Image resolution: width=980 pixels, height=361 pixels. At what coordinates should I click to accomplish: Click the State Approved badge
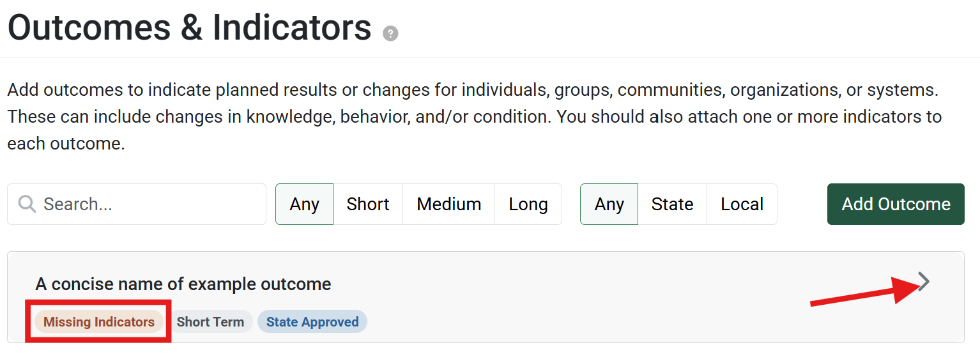312,322
